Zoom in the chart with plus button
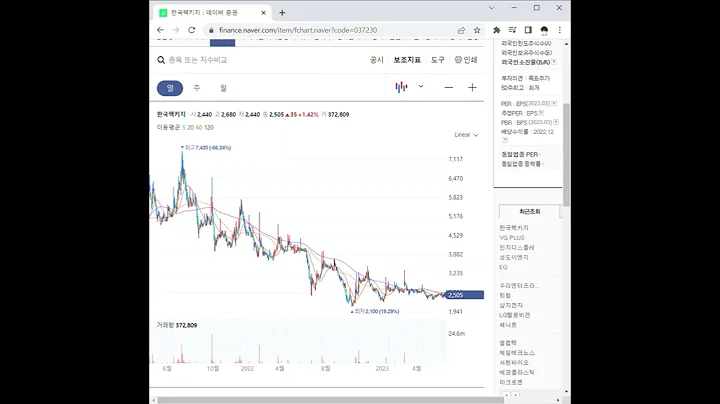 [x=472, y=88]
